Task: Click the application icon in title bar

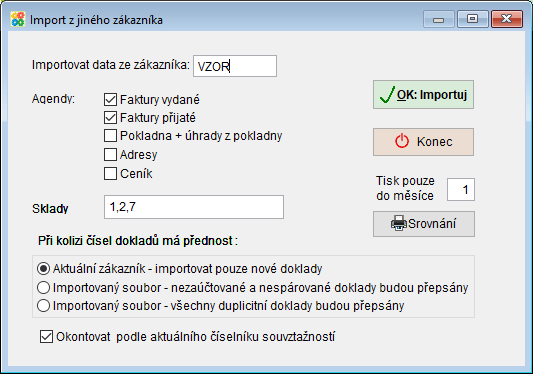Action: point(18,19)
